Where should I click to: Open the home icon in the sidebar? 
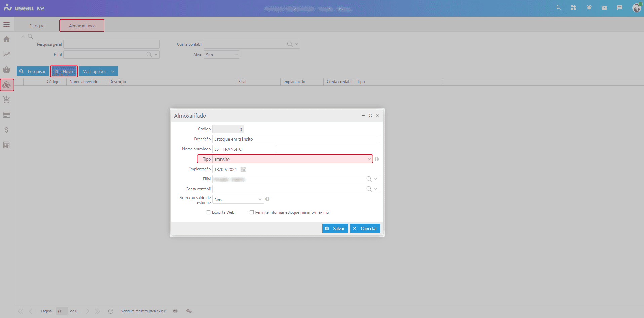pos(6,39)
